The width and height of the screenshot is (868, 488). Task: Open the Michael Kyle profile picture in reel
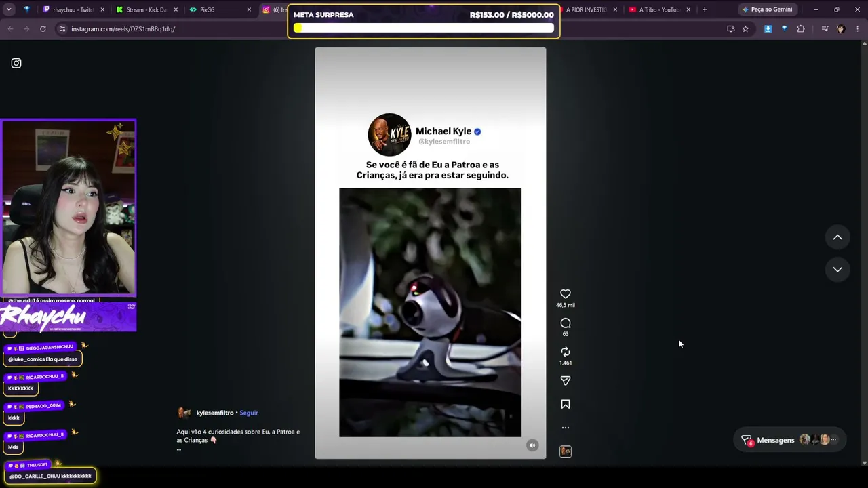pos(389,134)
